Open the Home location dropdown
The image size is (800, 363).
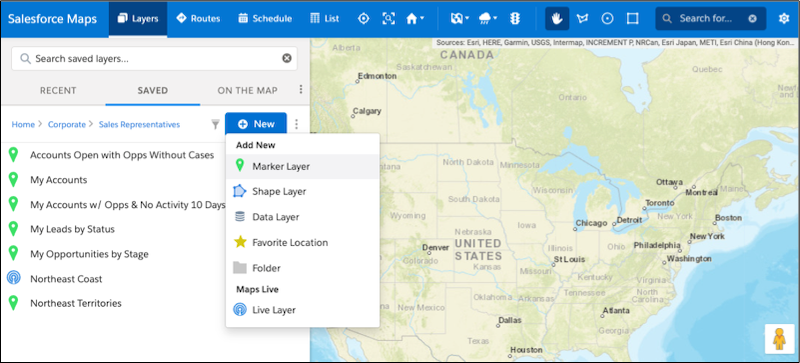click(415, 19)
